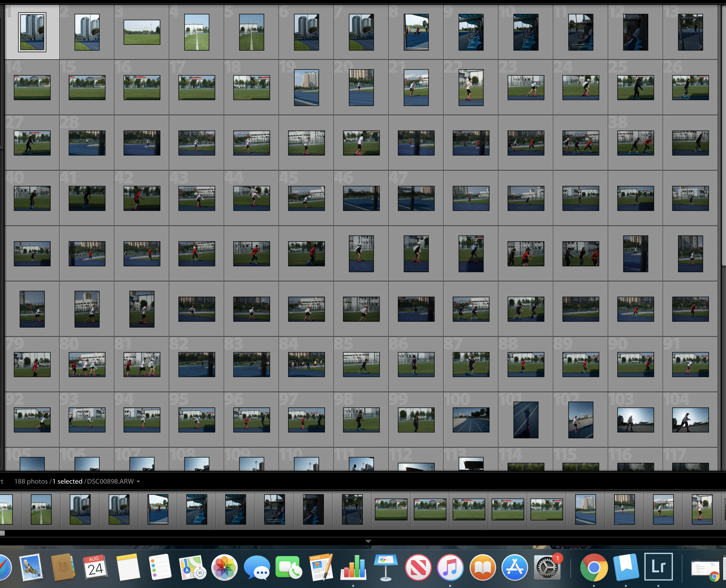Open the Pages app icon
Screen dimensions: 726x588
coord(321,567)
